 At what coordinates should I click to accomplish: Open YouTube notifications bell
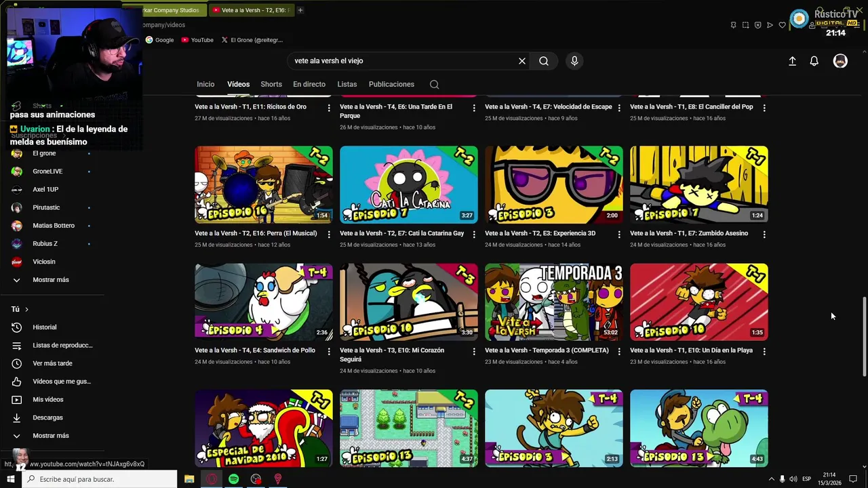pyautogui.click(x=814, y=61)
